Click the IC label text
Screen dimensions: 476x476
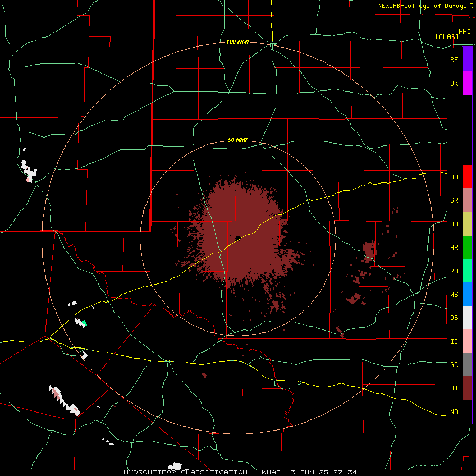point(454,342)
